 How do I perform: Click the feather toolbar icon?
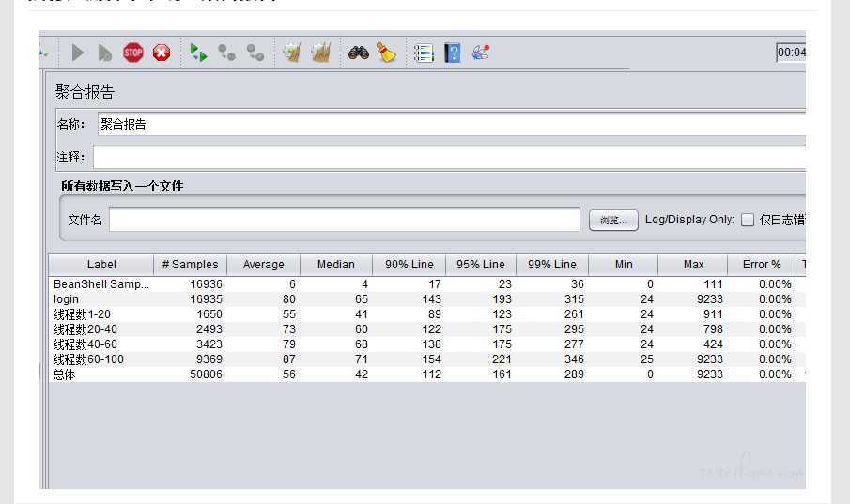click(x=480, y=53)
